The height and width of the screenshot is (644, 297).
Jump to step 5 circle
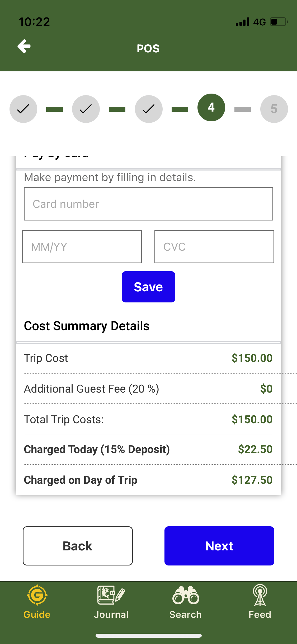click(x=274, y=109)
